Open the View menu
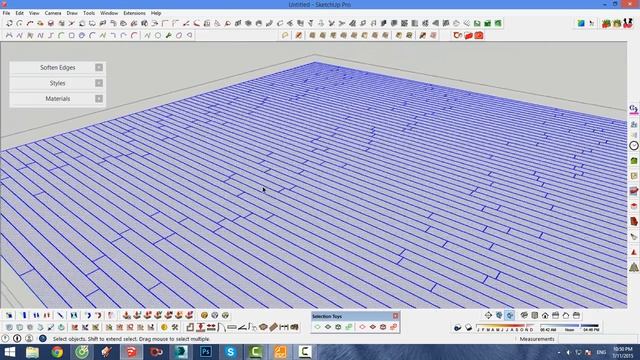640x360 pixels. click(34, 13)
